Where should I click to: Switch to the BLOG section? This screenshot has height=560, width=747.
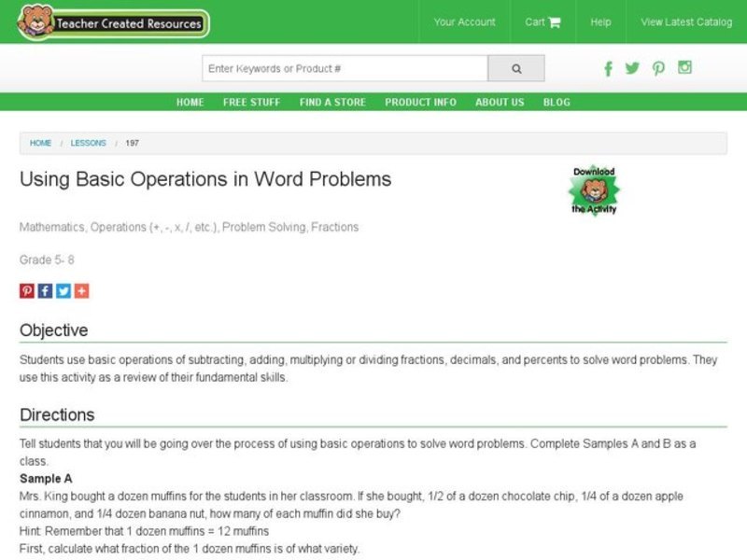click(557, 103)
